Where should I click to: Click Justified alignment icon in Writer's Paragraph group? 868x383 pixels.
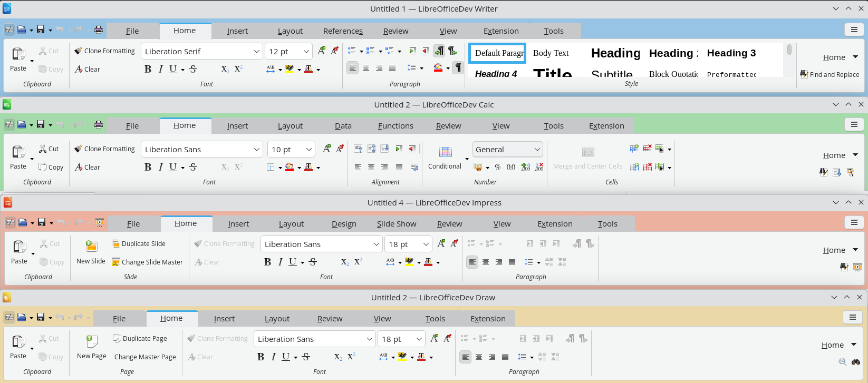(x=392, y=68)
